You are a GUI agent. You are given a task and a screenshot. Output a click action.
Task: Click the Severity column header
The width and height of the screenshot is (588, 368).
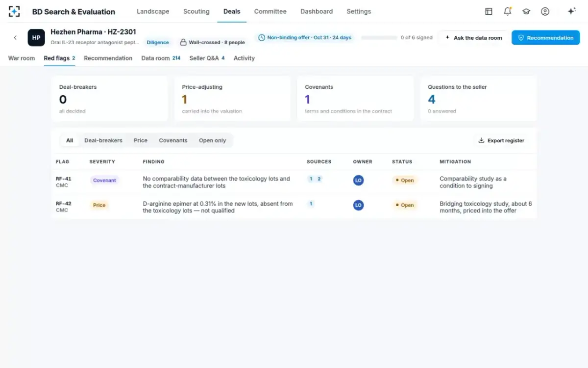pos(102,161)
